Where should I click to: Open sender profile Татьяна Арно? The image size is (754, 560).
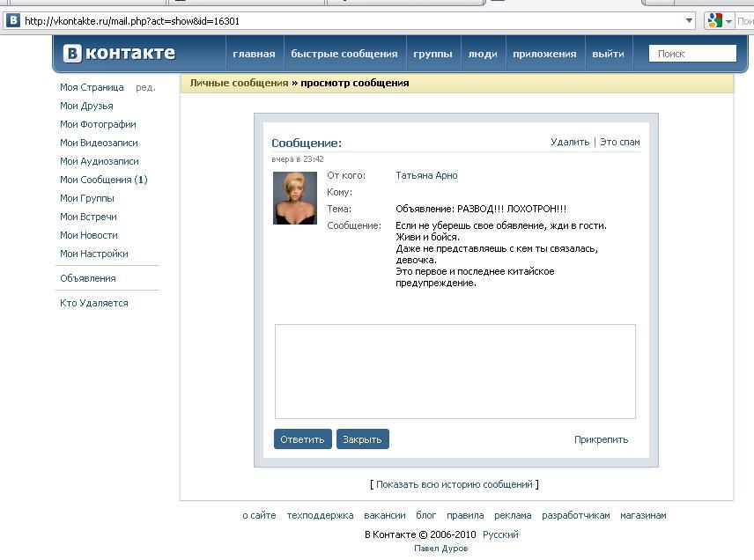pyautogui.click(x=426, y=175)
